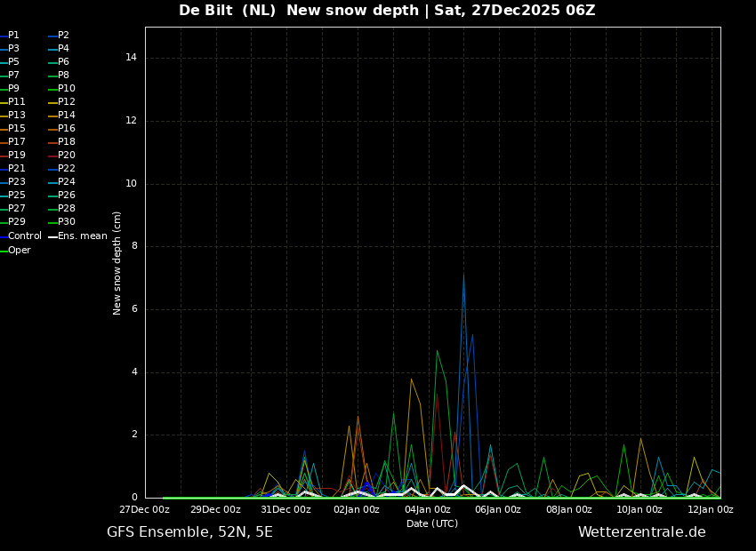This screenshot has height=551, width=756.
Task: Click the y-axis tick label 8
Action: tap(134, 246)
